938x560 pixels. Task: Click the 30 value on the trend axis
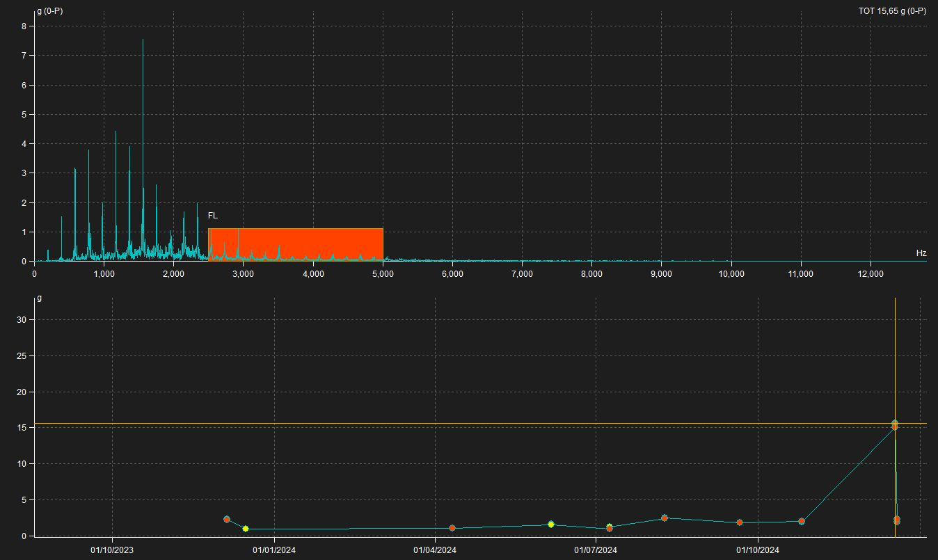coord(22,320)
